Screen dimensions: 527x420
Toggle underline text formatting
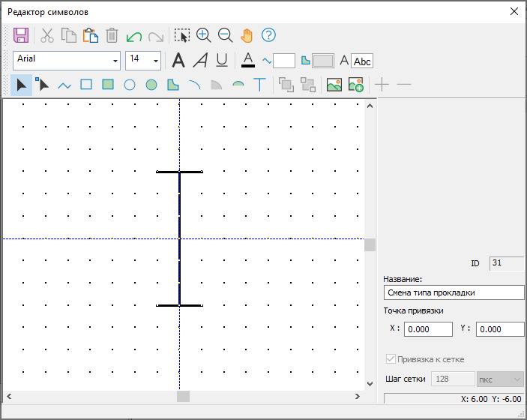[222, 61]
